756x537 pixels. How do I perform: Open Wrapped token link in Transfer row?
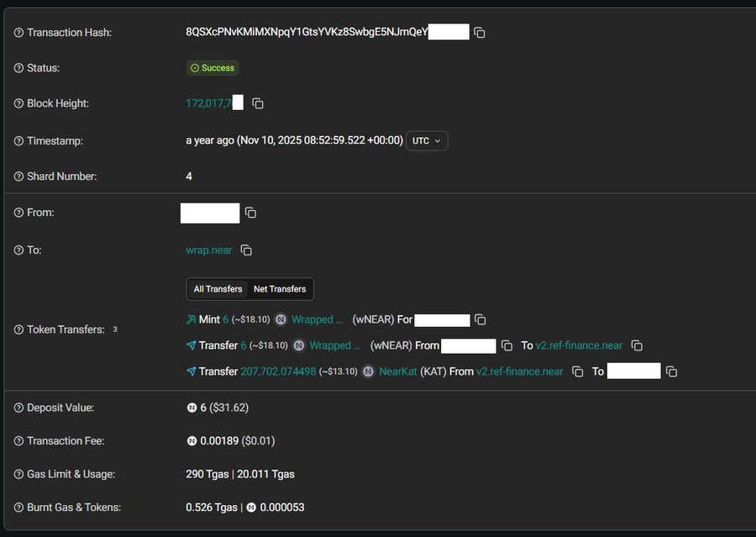(335, 345)
